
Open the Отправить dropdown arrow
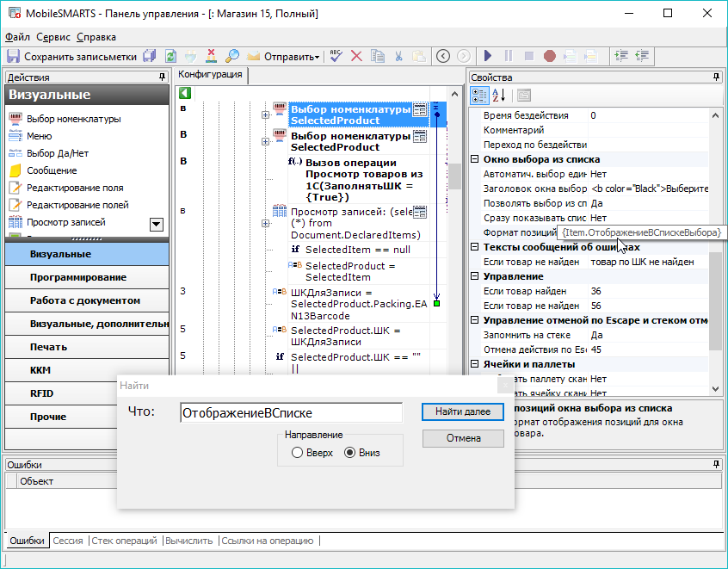(x=318, y=57)
